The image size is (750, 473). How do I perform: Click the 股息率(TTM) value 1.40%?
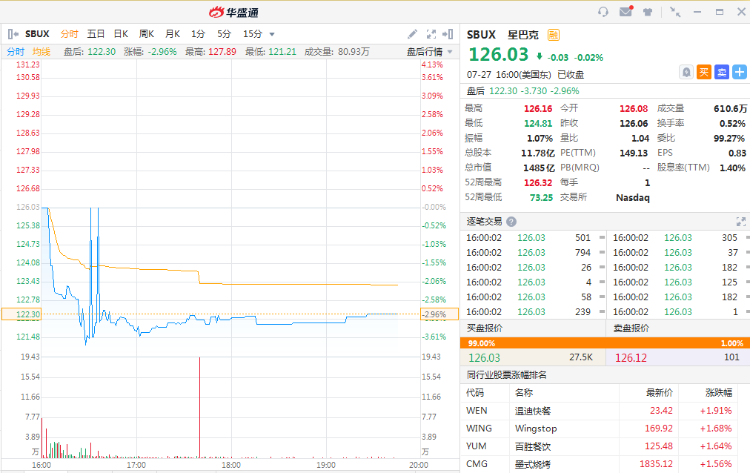click(x=732, y=168)
